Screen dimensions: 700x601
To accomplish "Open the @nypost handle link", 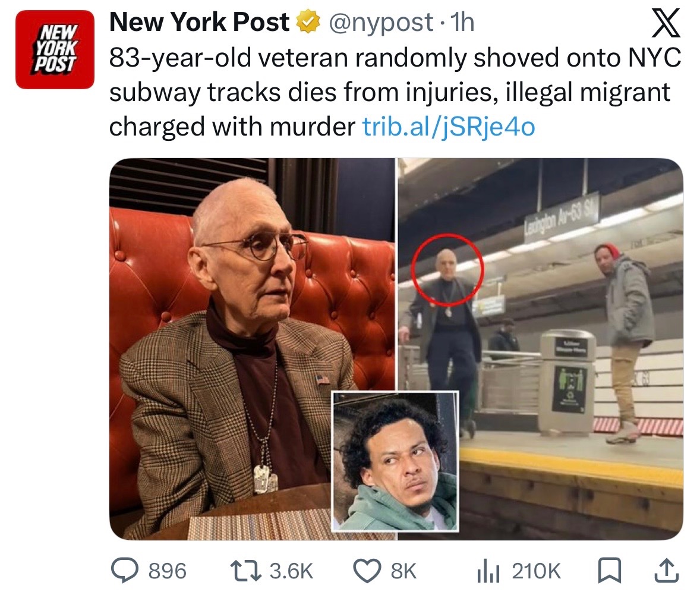I will [381, 23].
